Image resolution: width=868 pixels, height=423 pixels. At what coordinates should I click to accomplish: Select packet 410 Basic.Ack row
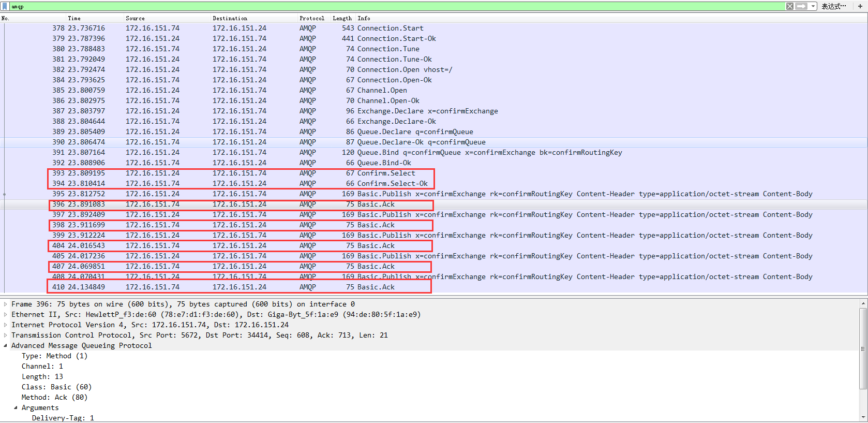(x=433, y=287)
